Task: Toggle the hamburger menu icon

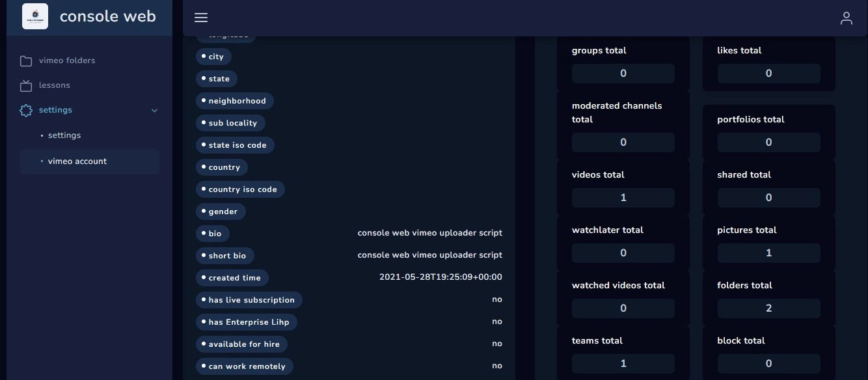Action: click(x=201, y=18)
